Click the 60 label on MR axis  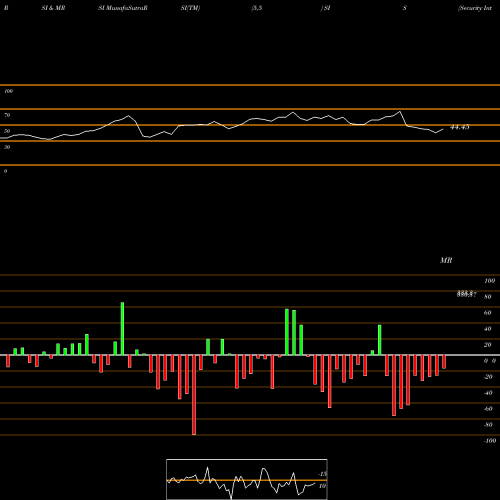pyautogui.click(x=488, y=313)
